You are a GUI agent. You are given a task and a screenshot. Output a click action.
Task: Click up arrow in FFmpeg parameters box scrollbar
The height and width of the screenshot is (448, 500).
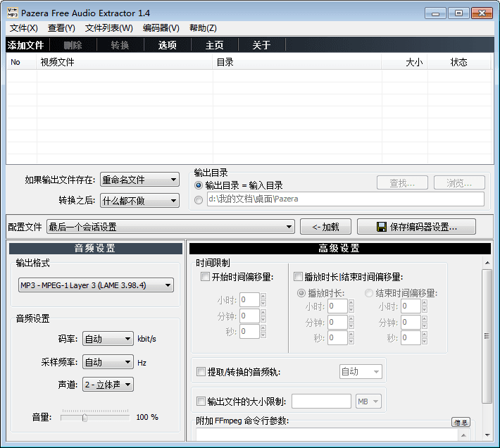pos(463,435)
